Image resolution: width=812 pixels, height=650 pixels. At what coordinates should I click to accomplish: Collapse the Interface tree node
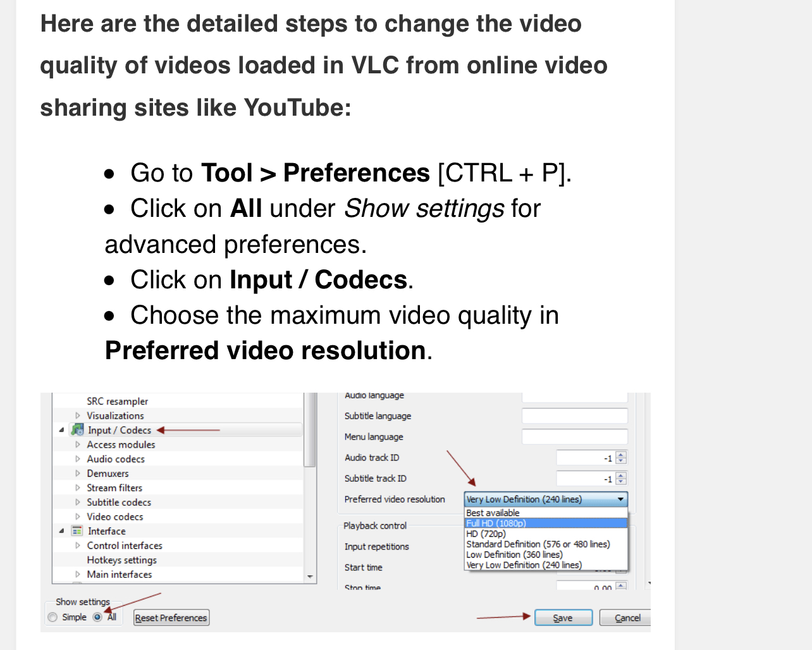[x=61, y=531]
